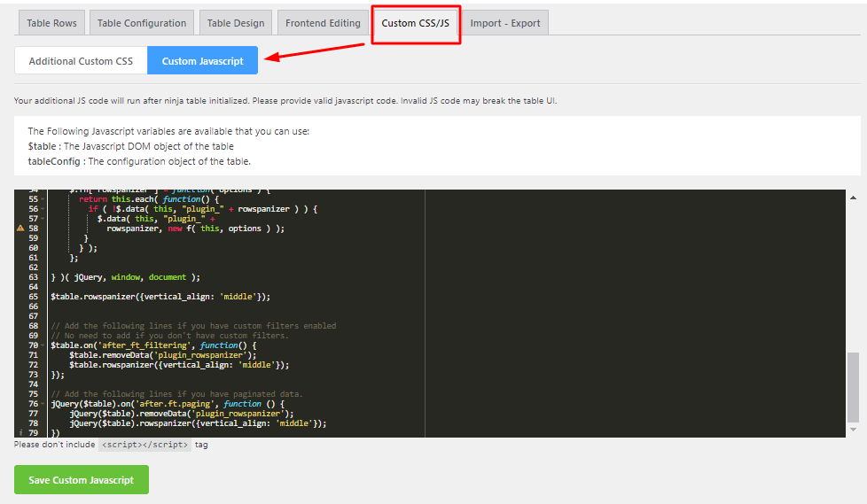Fold the paging handler at line 76
867x504 pixels.
point(44,404)
